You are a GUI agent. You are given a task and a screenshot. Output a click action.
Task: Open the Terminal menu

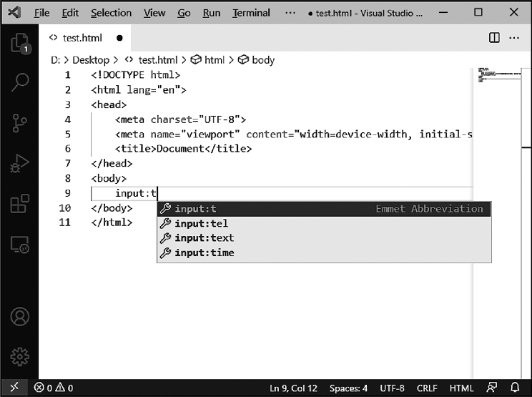click(x=251, y=13)
